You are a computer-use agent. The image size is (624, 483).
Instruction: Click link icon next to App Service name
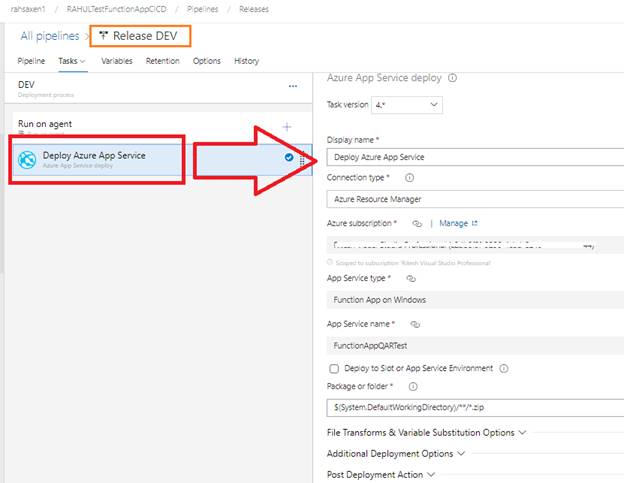[x=415, y=324]
